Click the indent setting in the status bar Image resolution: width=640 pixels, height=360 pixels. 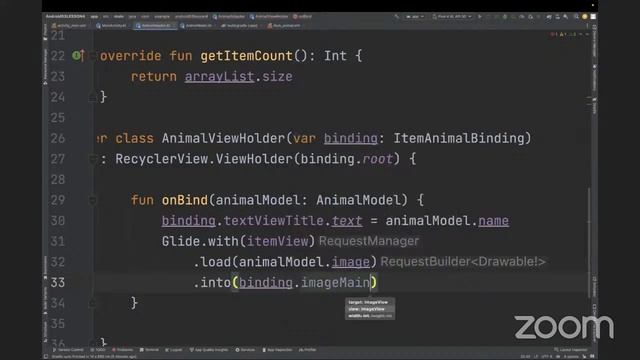coord(571,357)
